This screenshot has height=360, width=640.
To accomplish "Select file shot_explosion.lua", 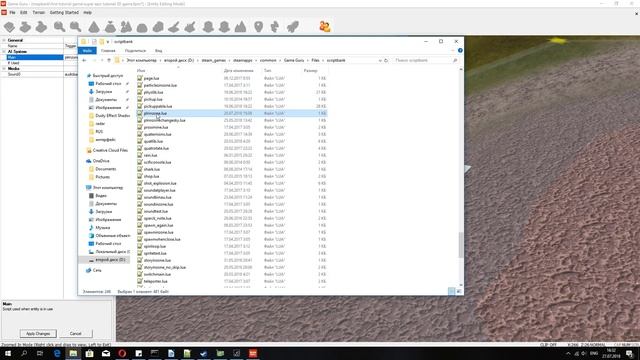I will 160,183.
